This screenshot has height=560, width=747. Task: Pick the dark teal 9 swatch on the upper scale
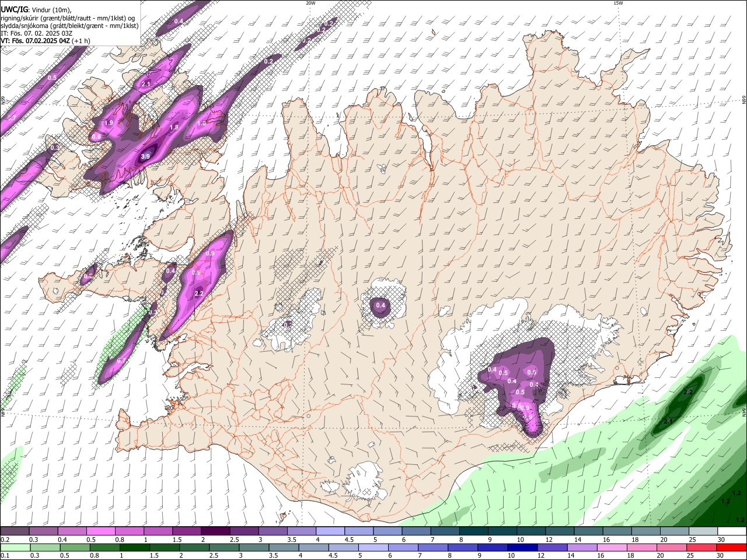[502, 531]
